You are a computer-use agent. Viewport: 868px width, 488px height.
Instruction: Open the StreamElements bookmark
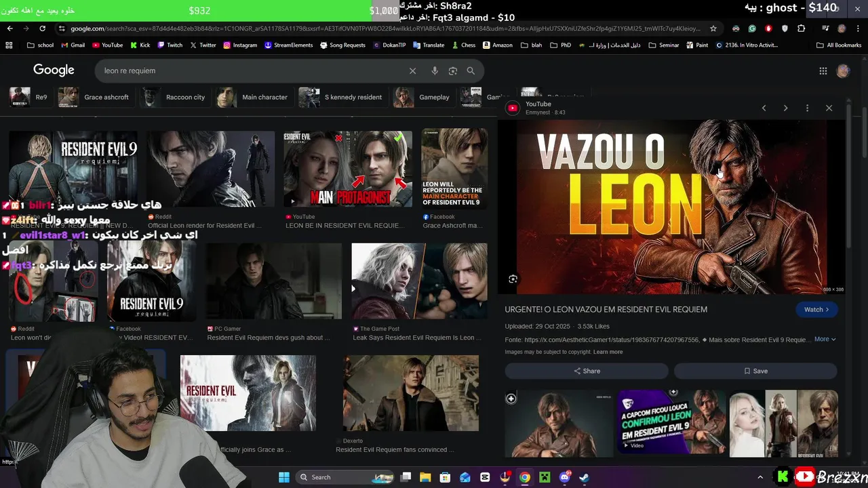289,45
